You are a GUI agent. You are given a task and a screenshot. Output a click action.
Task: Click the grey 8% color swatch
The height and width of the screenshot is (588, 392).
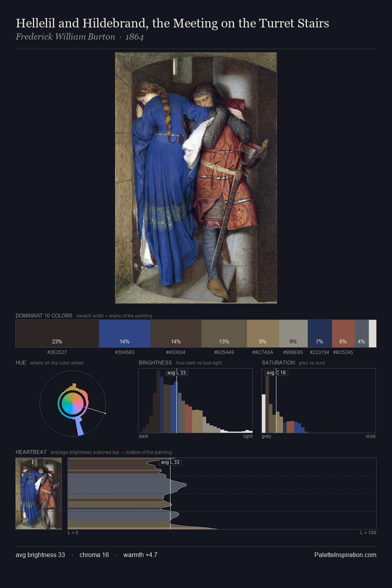293,334
